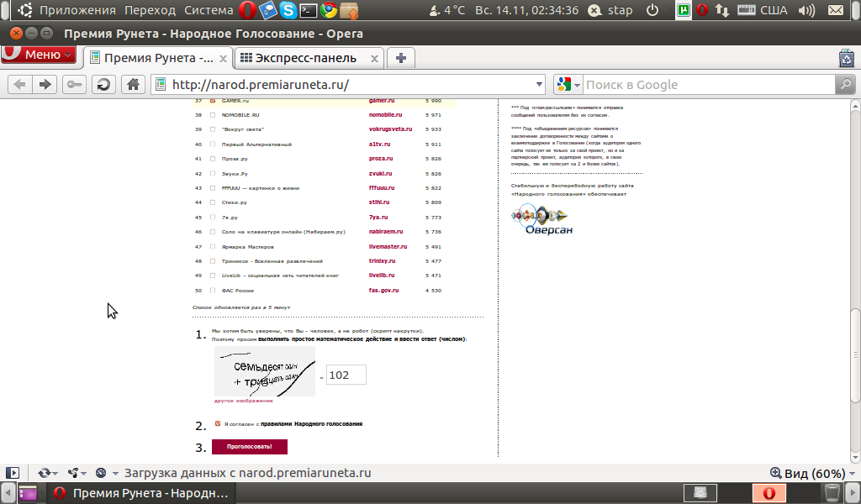This screenshot has height=504, width=861.
Task: Click the 'другое изображение' captcha link
Action: click(x=243, y=401)
